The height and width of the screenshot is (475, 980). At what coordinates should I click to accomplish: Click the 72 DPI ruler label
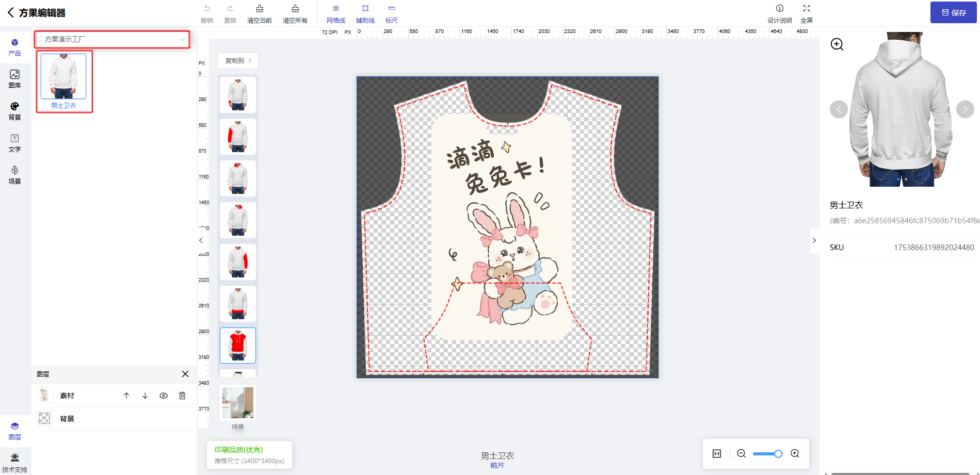[329, 32]
